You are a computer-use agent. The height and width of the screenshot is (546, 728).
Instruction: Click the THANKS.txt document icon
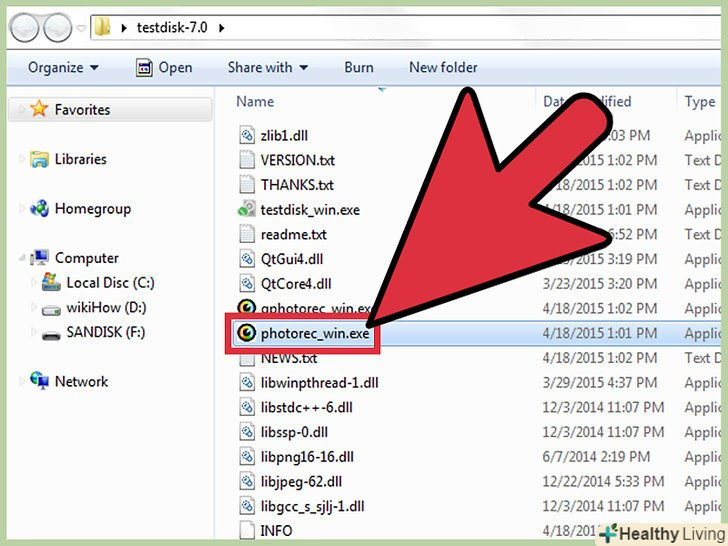(247, 184)
